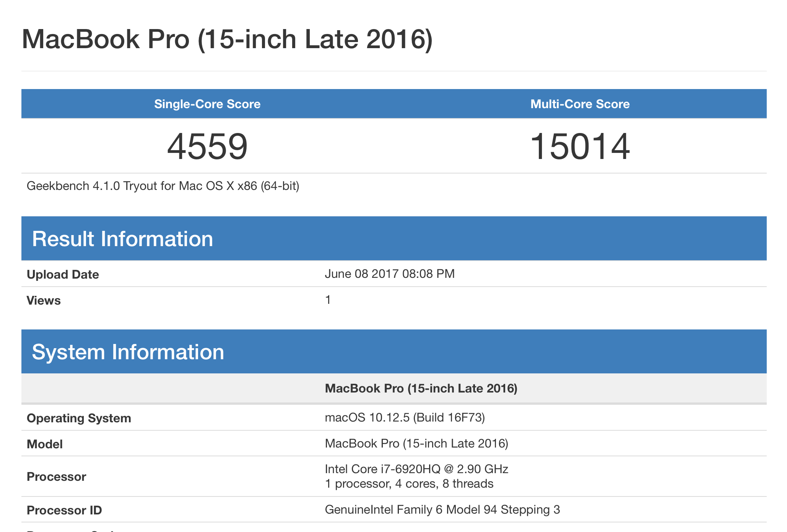
Task: Click the Views label
Action: coord(44,300)
